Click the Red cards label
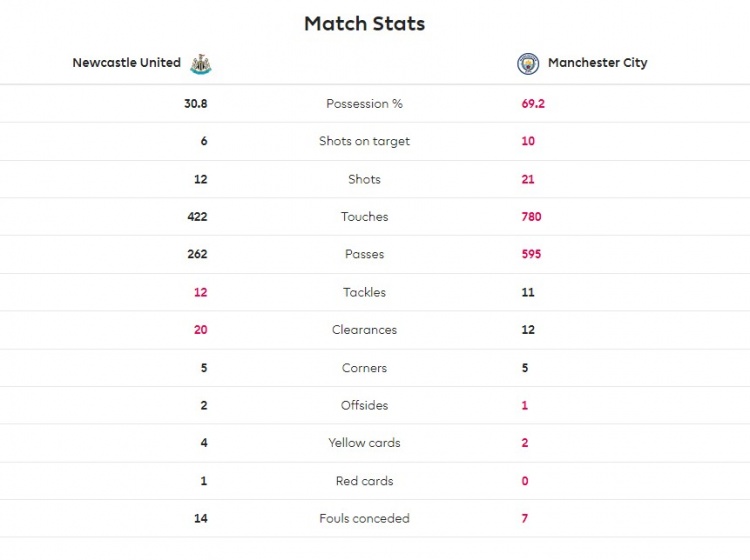Screen dimensions: 750x560 (364, 481)
